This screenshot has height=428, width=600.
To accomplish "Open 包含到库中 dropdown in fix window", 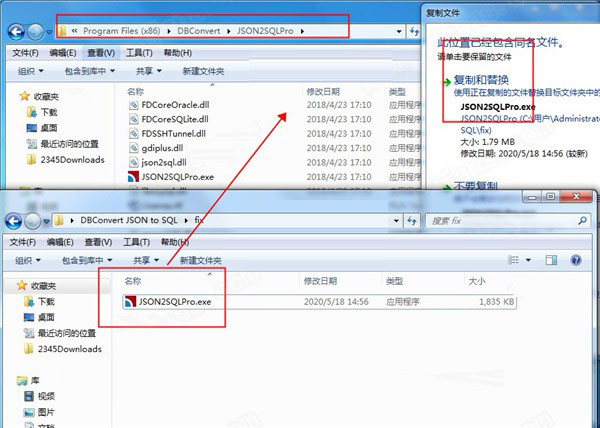I will [87, 260].
